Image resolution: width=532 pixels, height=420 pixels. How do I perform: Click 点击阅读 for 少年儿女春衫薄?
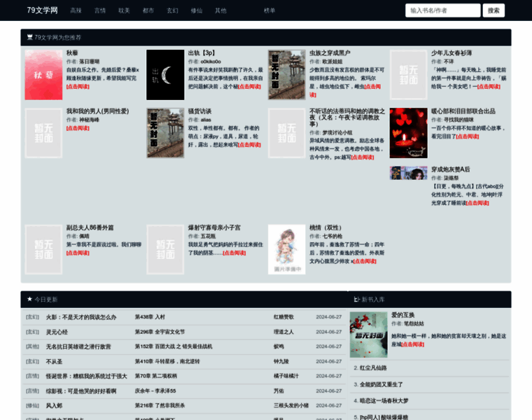point(489,87)
